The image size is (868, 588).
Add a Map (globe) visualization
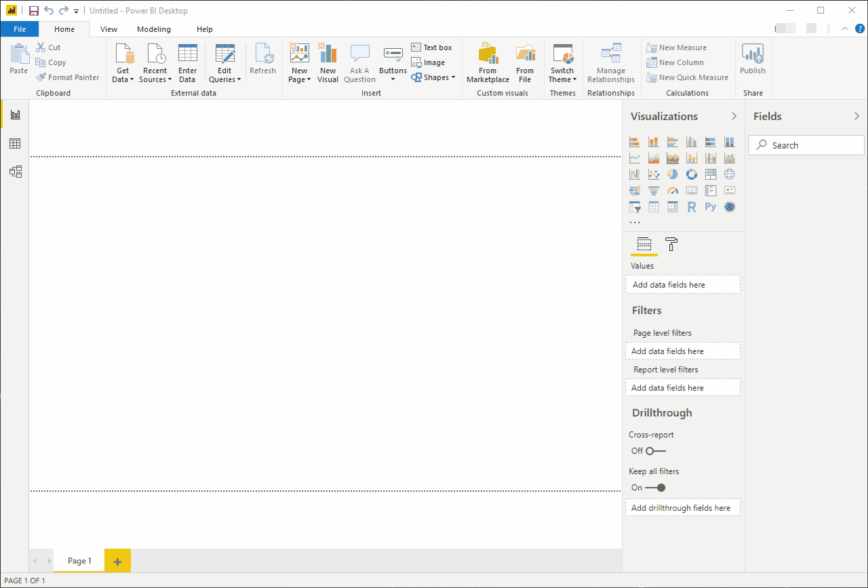tap(730, 174)
